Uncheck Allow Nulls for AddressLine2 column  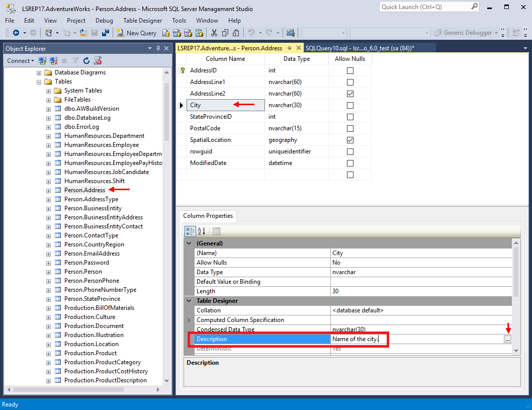coord(349,93)
